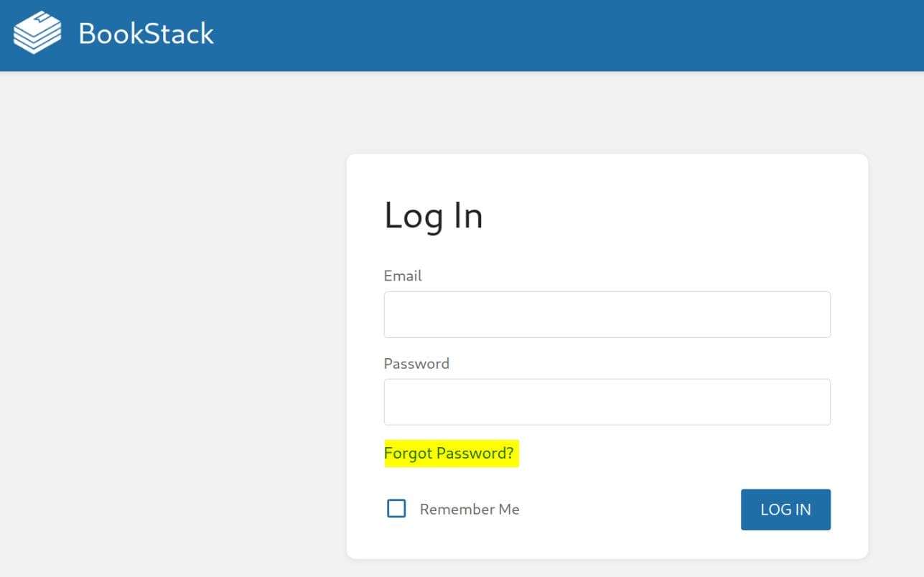
Task: Click the Password field label
Action: pyautogui.click(x=416, y=363)
